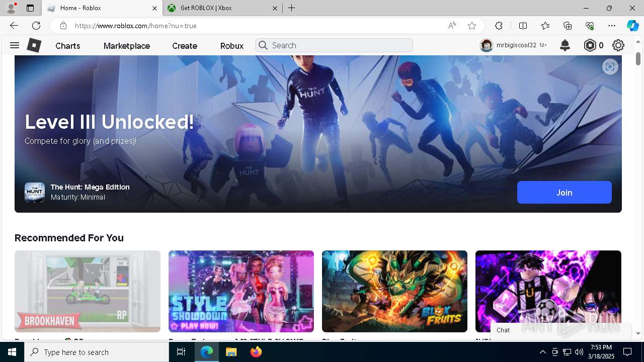
Task: Open the Blox Fruits game thumbnail
Action: [394, 292]
